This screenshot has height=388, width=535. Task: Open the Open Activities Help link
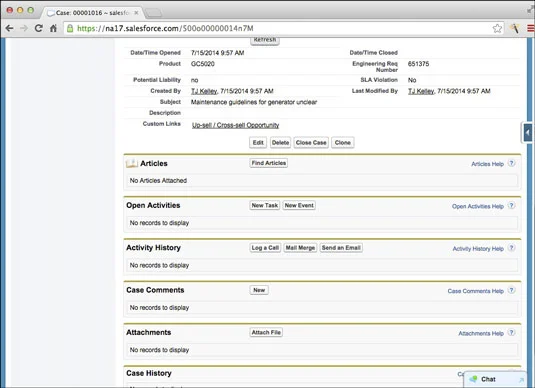point(478,206)
